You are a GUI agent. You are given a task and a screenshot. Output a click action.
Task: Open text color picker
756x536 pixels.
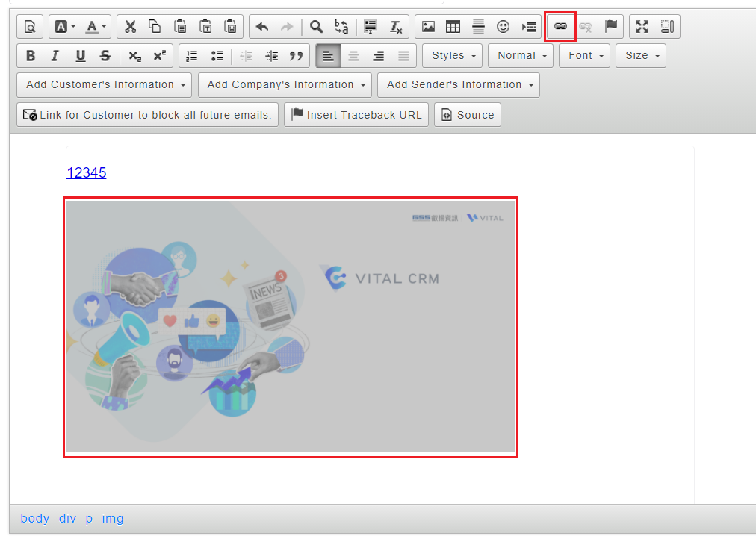(x=95, y=27)
